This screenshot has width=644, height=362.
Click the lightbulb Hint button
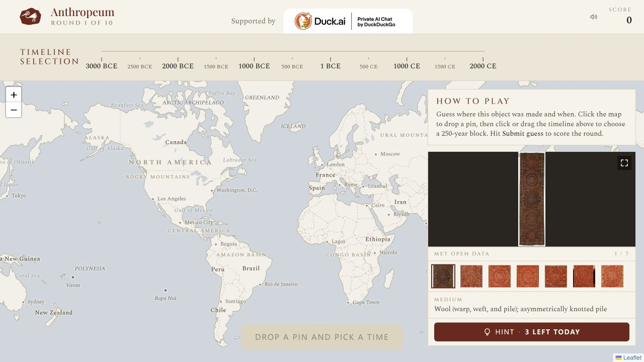click(x=532, y=332)
